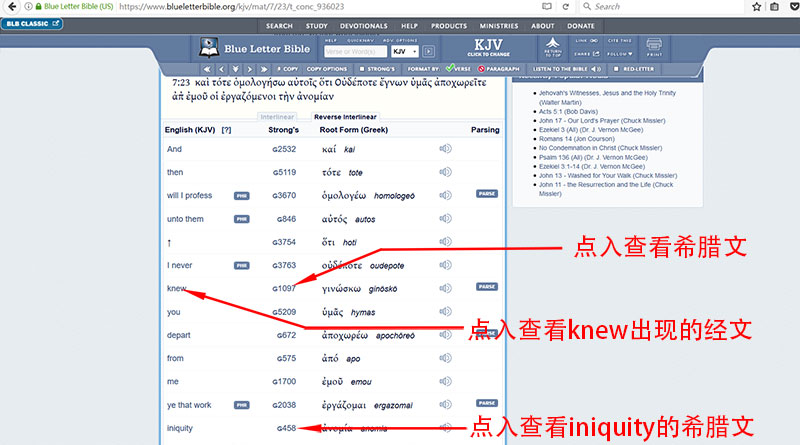This screenshot has height=445, width=800.
Task: Click the Donate link
Action: point(581,26)
